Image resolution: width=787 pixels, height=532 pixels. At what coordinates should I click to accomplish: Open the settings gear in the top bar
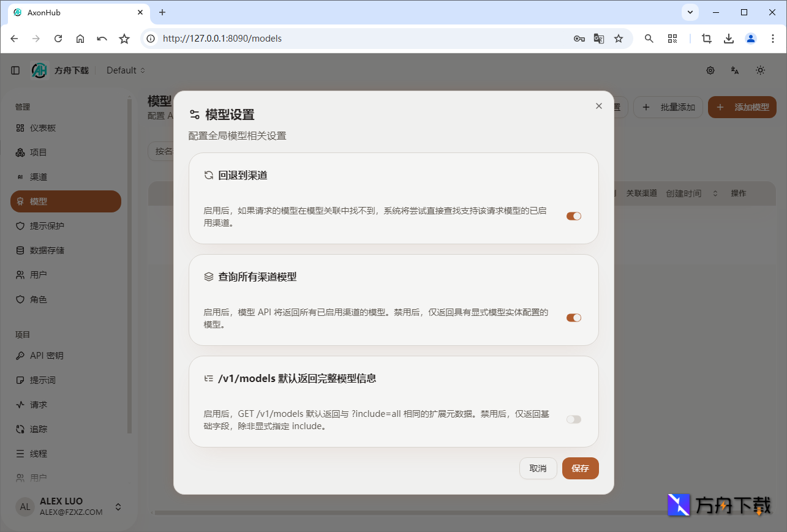tap(710, 70)
